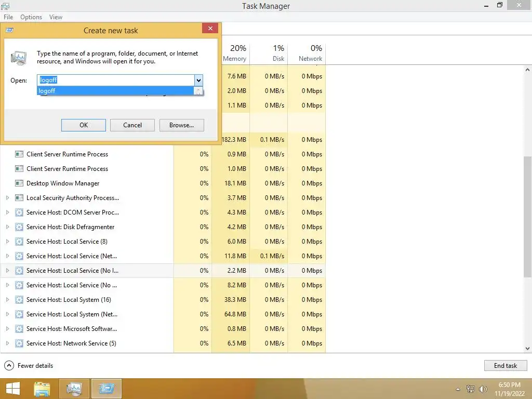
Task: Click icon of Client Server Runtime Process 1.0 MB
Action: click(x=19, y=169)
